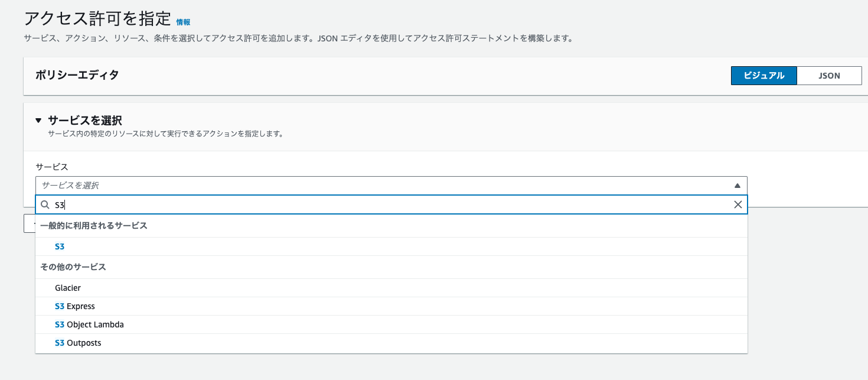This screenshot has width=868, height=380.
Task: Click the 一般的に利用されるサービス group header
Action: [93, 226]
